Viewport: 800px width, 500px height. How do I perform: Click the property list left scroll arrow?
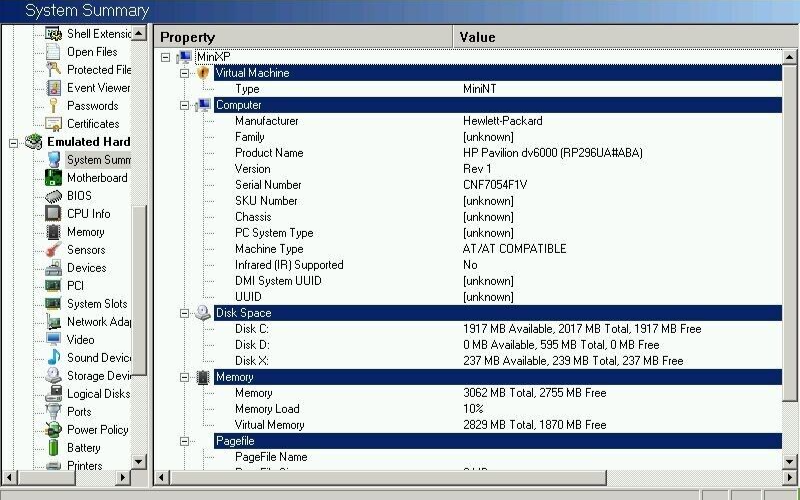(x=161, y=478)
